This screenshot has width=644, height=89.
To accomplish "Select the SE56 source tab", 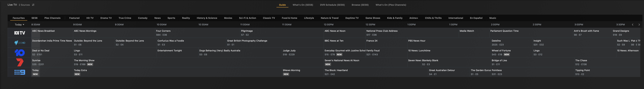I will point(35,18).
